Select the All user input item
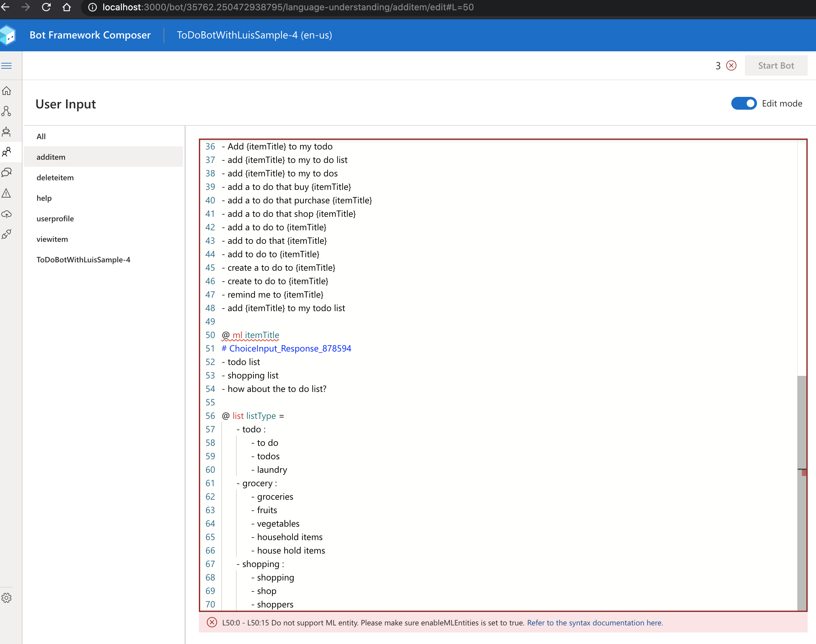Image resolution: width=816 pixels, height=644 pixels. tap(41, 137)
